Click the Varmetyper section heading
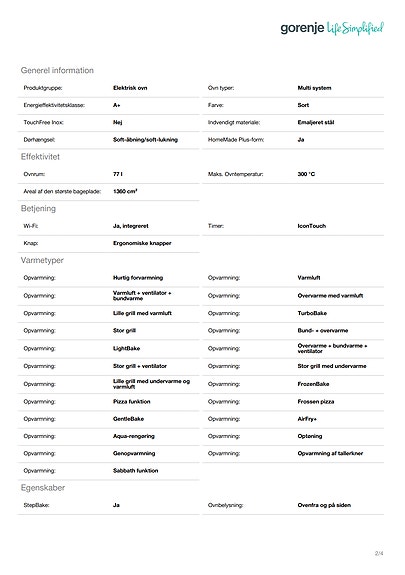The image size is (405, 575). pyautogui.click(x=42, y=260)
